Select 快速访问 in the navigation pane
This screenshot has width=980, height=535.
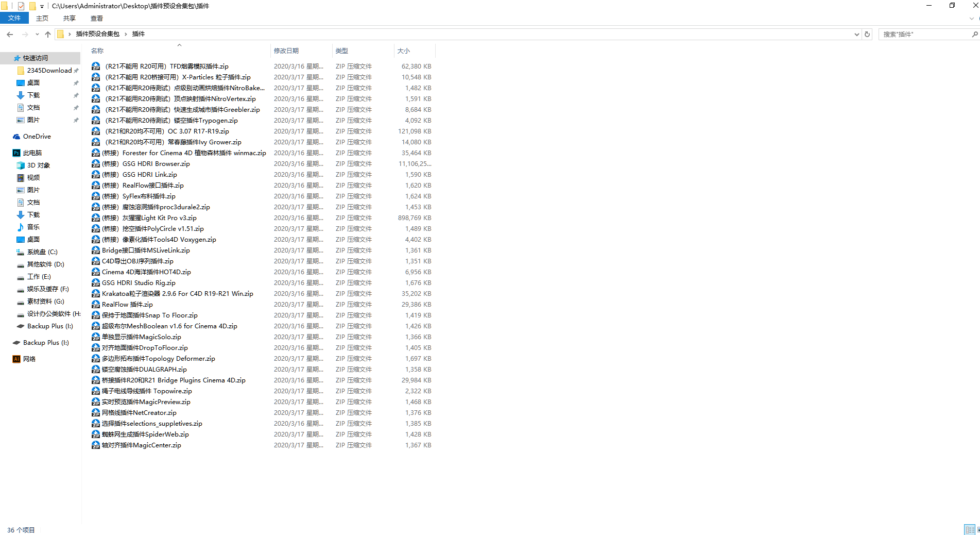(x=36, y=58)
